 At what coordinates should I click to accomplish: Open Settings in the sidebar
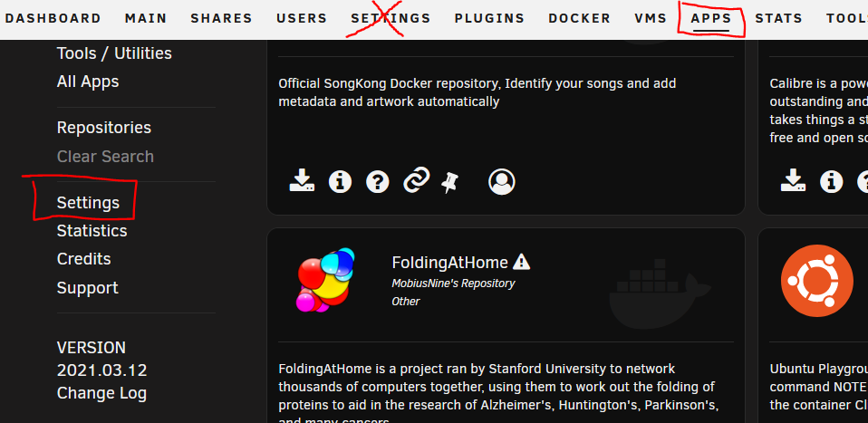(88, 203)
